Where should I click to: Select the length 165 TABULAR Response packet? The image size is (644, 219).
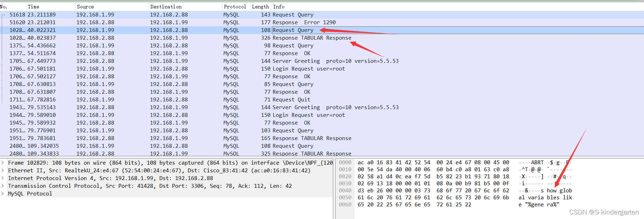click(x=322, y=138)
